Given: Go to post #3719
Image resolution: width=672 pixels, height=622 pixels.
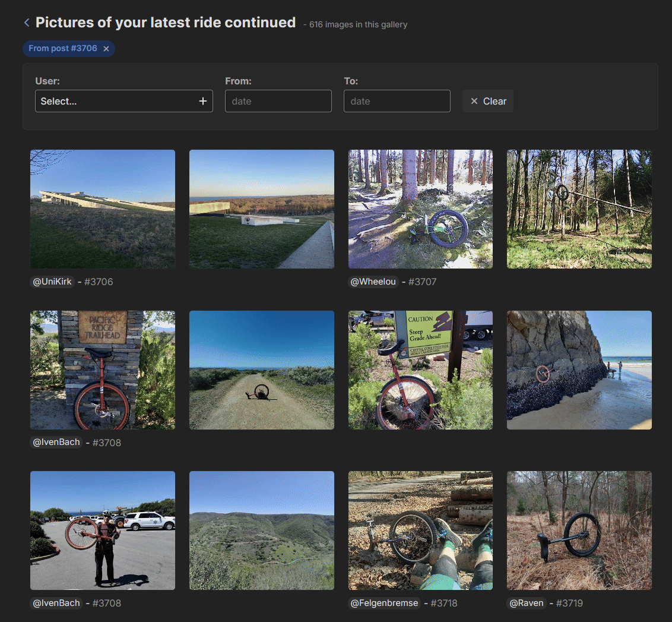Looking at the screenshot, I should click(569, 603).
